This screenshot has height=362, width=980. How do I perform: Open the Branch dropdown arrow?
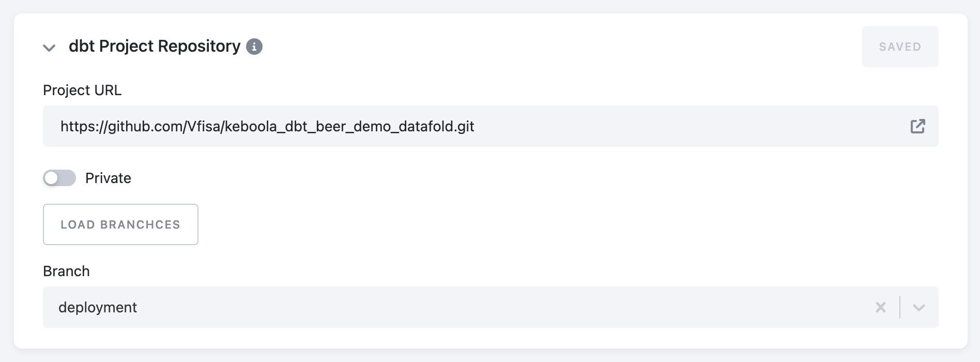[x=918, y=307]
